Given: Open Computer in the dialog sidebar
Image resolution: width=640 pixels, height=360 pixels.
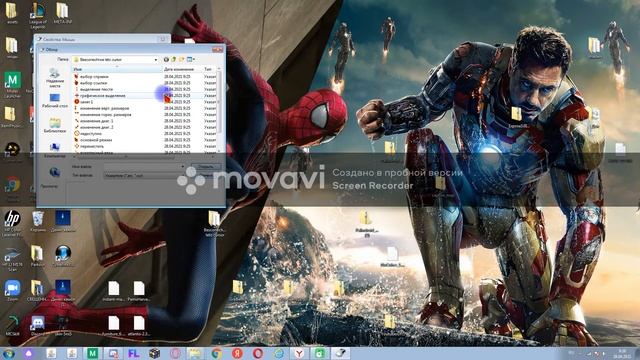Looking at the screenshot, I should tap(55, 150).
